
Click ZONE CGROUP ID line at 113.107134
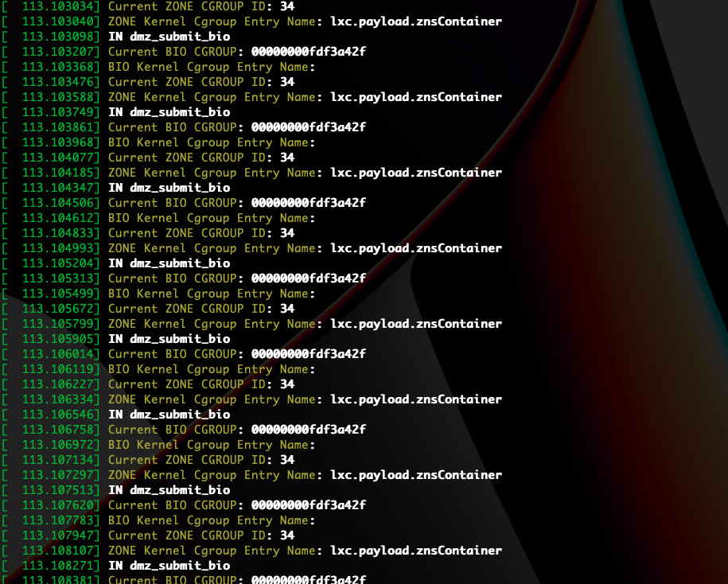click(x=148, y=460)
